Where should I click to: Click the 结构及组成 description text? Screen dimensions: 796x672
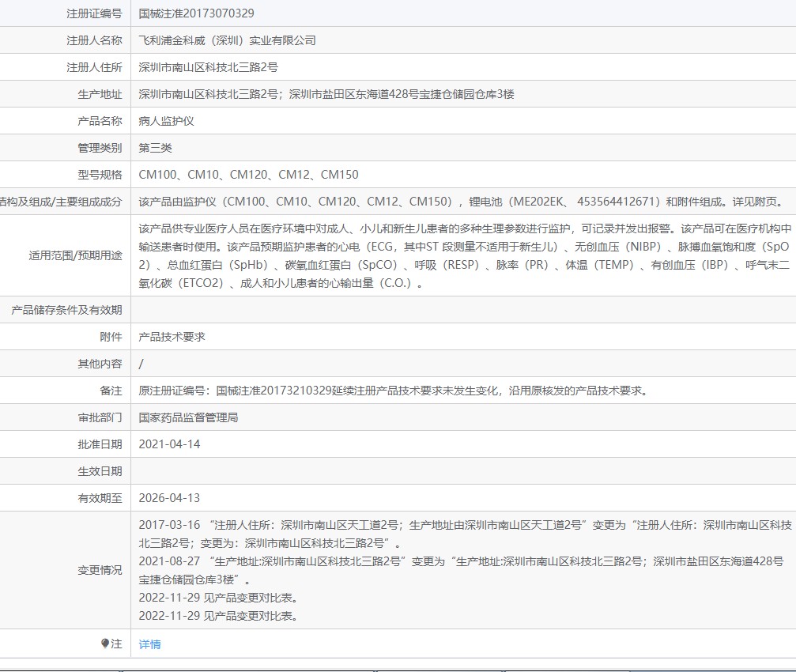[x=461, y=202]
